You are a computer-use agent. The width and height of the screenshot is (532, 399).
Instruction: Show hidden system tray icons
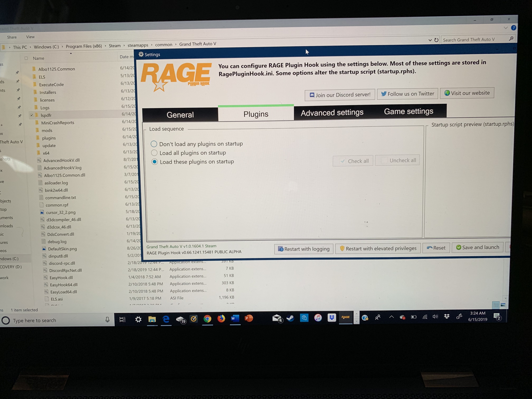tap(391, 317)
